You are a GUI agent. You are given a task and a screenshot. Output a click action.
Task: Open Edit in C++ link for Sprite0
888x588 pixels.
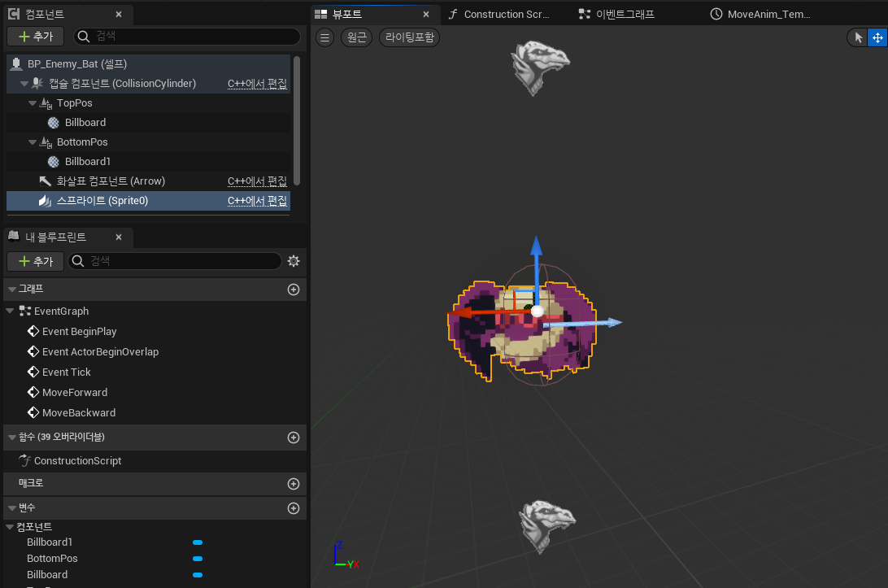257,201
